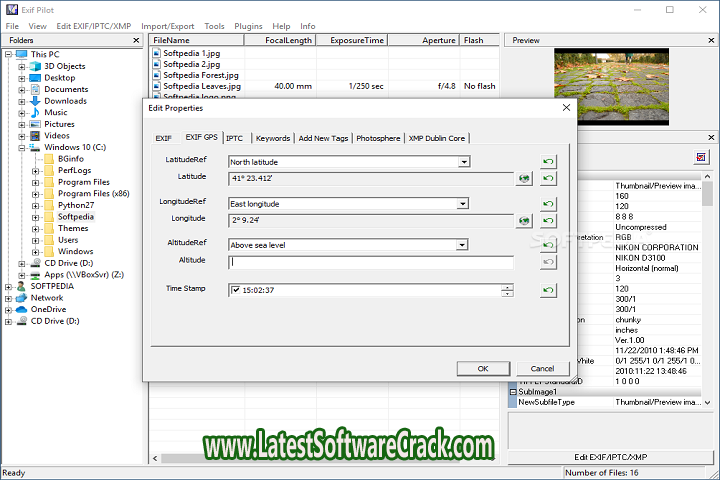720x480 pixels.
Task: Revert the LatitudeRef field with green arrow
Action: click(548, 161)
